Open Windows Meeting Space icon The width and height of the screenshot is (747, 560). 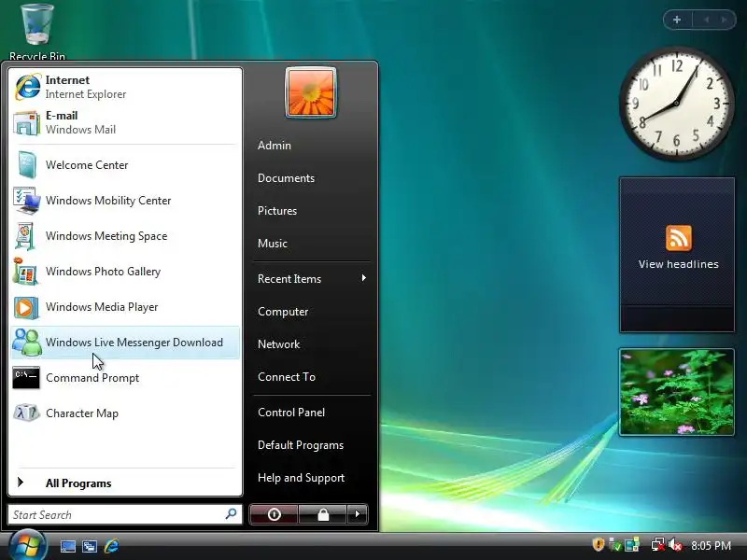[x=26, y=236]
